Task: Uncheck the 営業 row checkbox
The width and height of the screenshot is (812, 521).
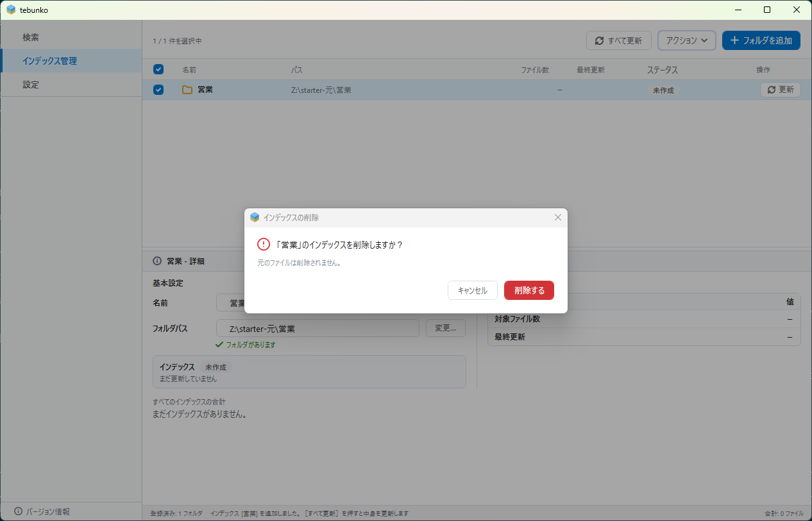Action: coord(158,90)
